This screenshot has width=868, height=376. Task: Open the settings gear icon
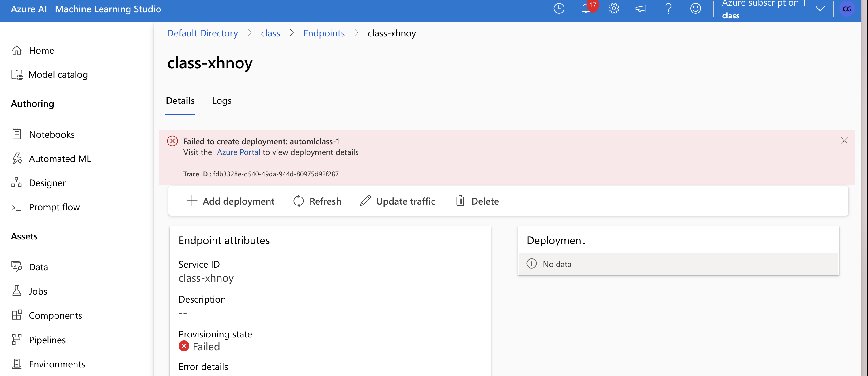pyautogui.click(x=613, y=9)
